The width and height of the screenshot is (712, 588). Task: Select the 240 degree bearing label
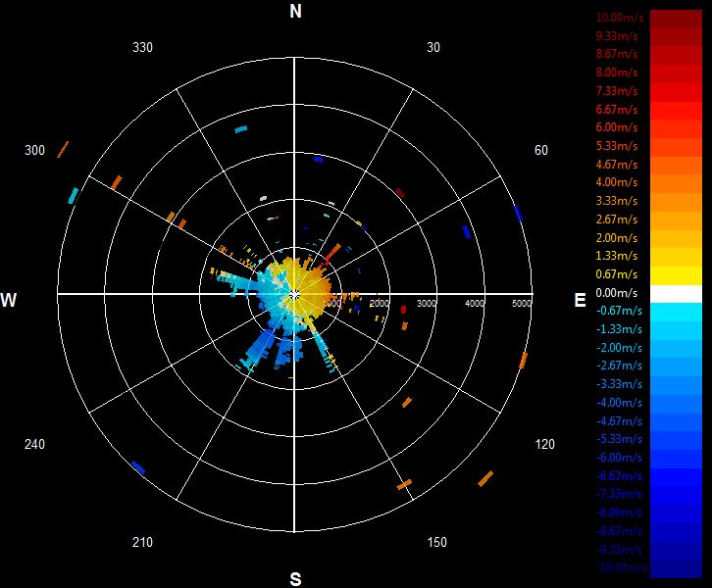point(34,444)
